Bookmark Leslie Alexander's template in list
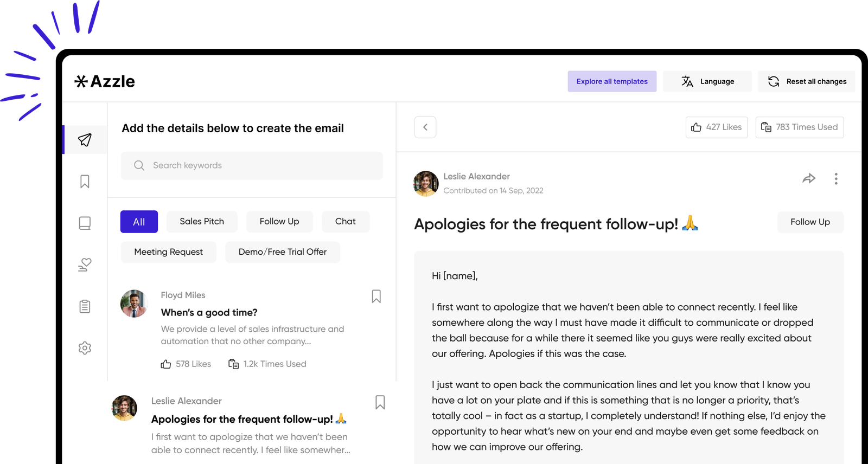The height and width of the screenshot is (464, 868). (380, 402)
